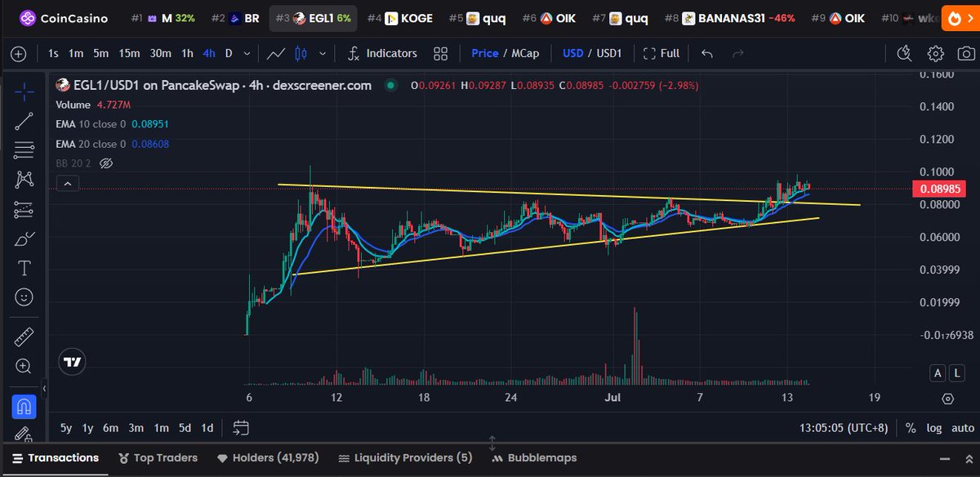The image size is (980, 477).
Task: Open trending token #3 EGL1
Action: point(314,17)
